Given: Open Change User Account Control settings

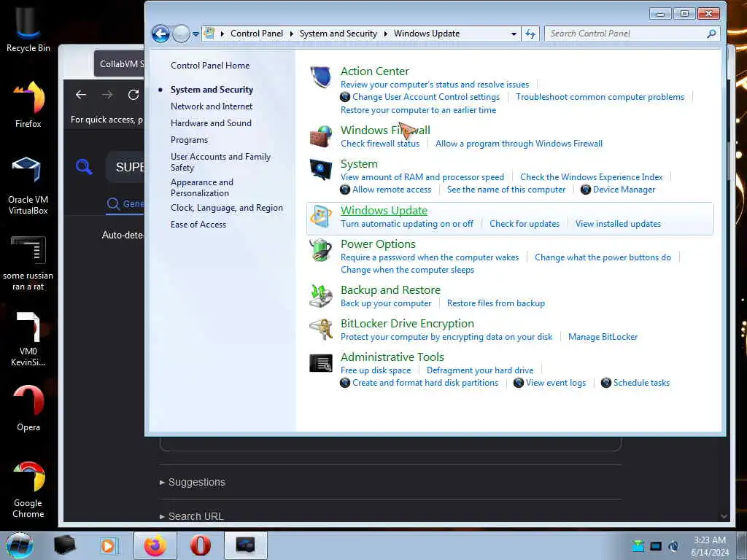Looking at the screenshot, I should 426,97.
